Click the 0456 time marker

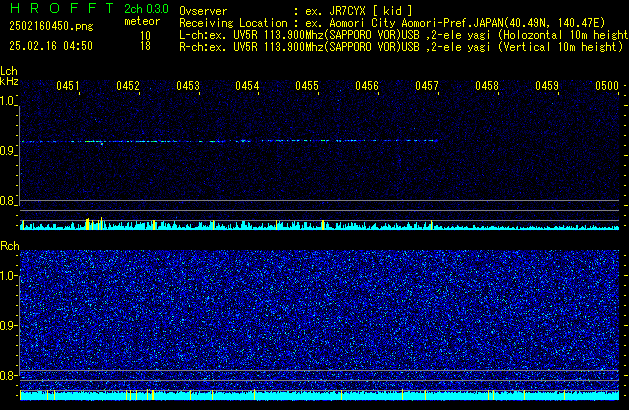[x=367, y=86]
